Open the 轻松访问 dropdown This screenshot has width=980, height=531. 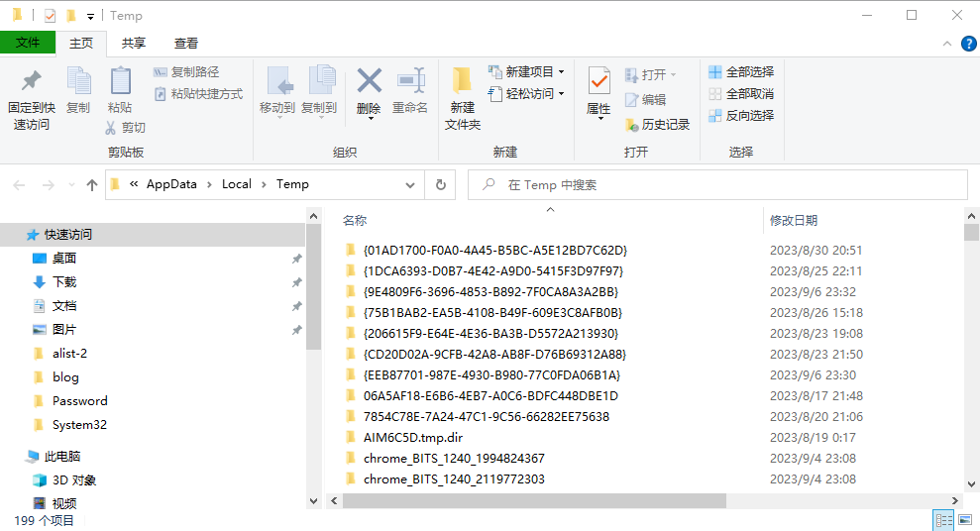[x=527, y=94]
